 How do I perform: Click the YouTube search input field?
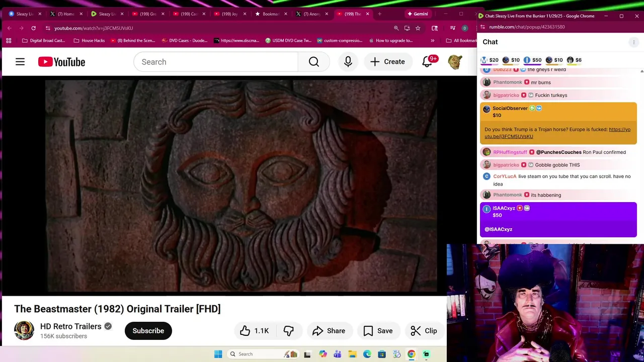coord(215,62)
